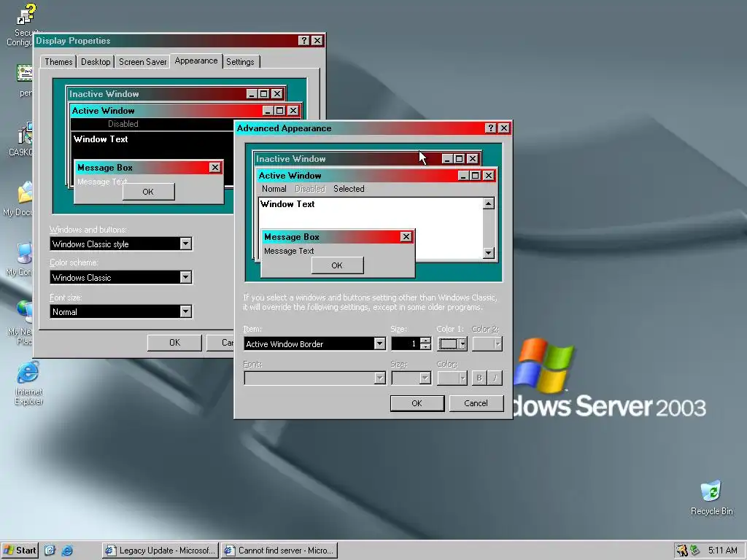
Task: Switch to Cannot find server taskbar window
Action: click(279, 551)
